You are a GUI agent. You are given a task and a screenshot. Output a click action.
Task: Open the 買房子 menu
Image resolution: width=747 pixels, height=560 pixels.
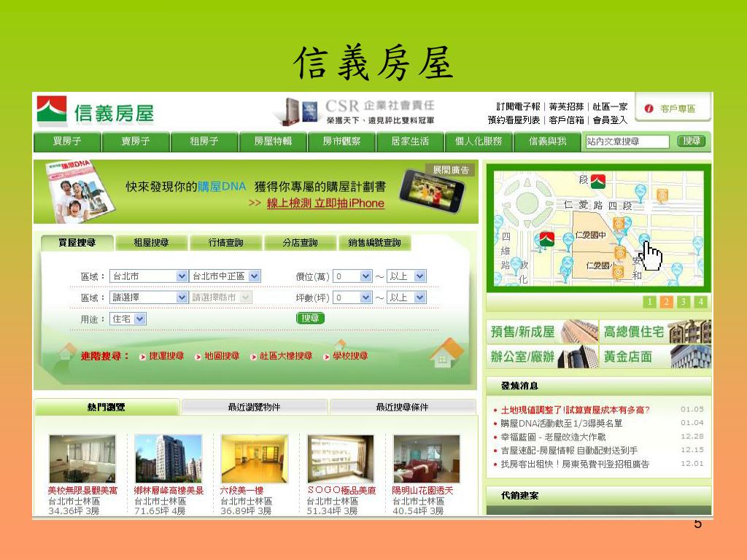point(67,141)
